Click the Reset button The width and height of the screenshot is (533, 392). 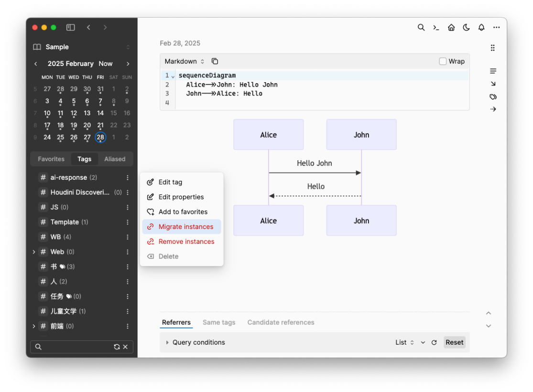(x=454, y=342)
